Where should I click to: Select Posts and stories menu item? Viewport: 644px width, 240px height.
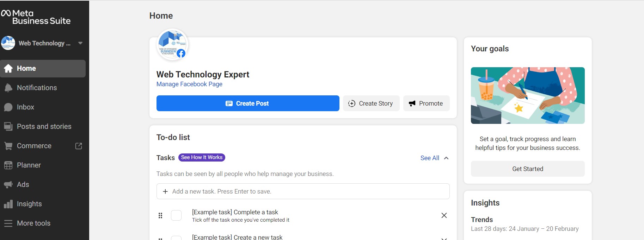43,126
